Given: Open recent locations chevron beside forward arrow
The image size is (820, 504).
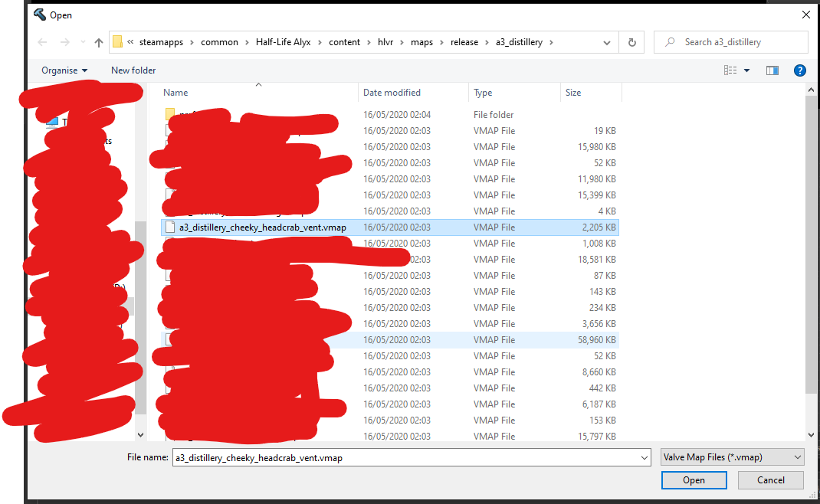Looking at the screenshot, I should (83, 42).
